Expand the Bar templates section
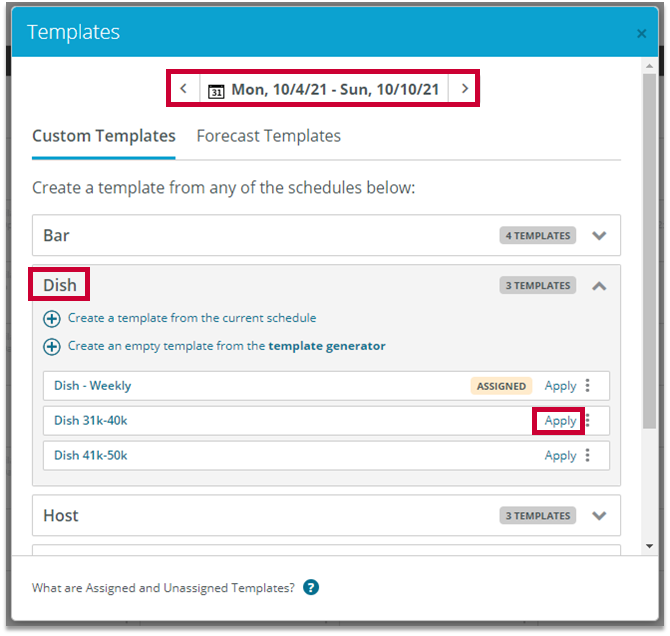The width and height of the screenshot is (670, 636). [599, 236]
